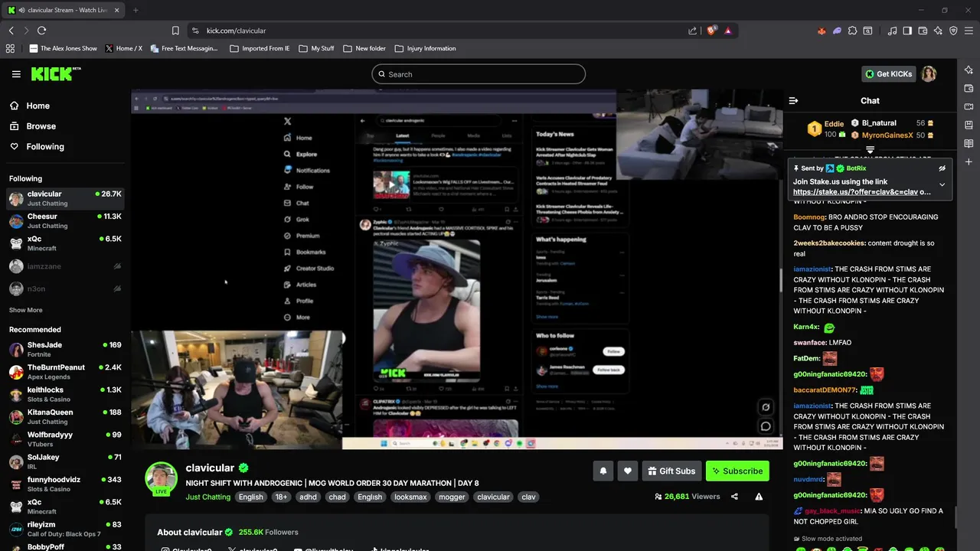The height and width of the screenshot is (551, 980).
Task: Open recommended channel keithlocks
Action: [65, 394]
